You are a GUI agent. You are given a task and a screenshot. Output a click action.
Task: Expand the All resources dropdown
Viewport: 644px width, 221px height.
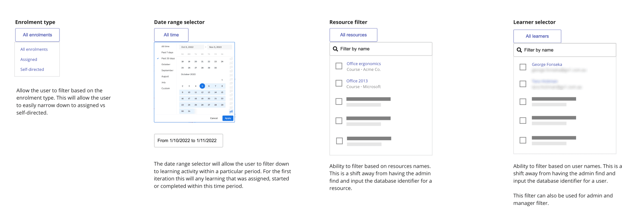pyautogui.click(x=353, y=35)
